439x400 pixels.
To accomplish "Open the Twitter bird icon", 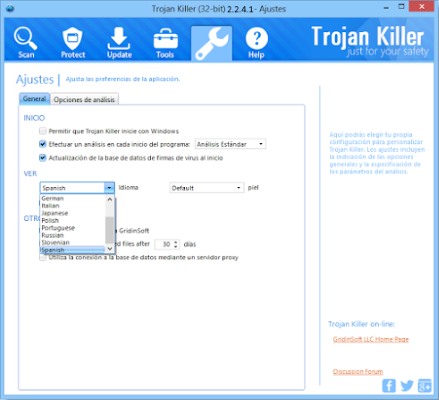I will (407, 386).
